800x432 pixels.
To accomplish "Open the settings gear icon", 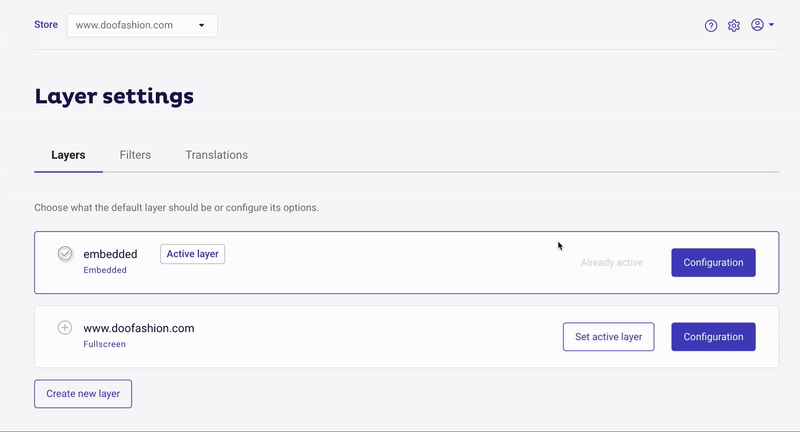I will (734, 26).
